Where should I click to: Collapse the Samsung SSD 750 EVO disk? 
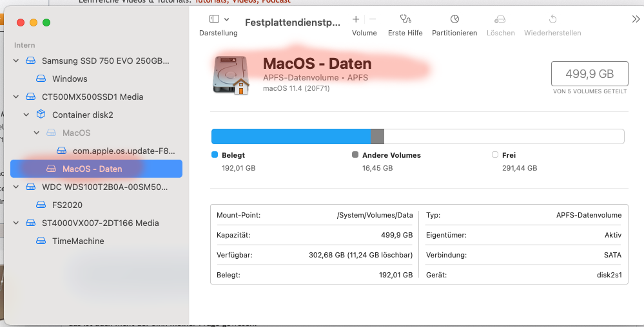[16, 61]
